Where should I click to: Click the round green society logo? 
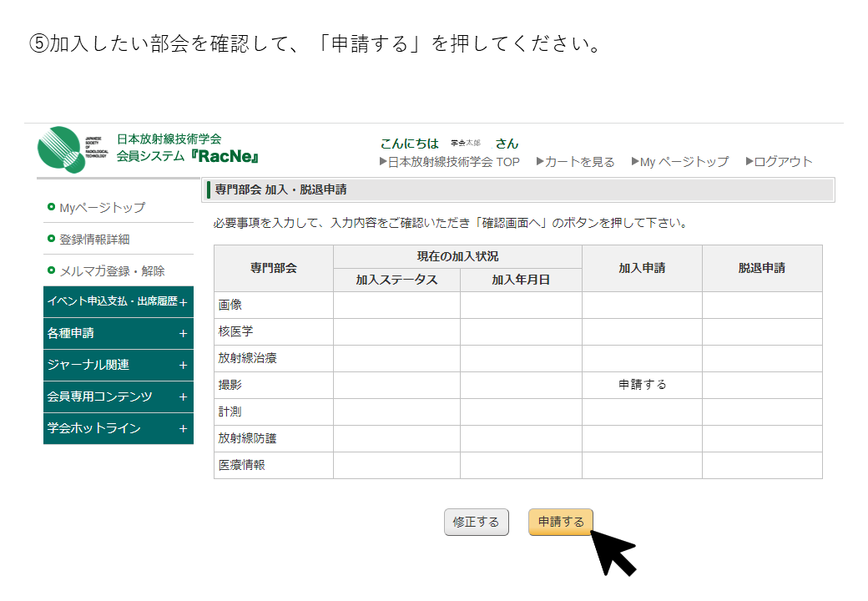click(61, 149)
